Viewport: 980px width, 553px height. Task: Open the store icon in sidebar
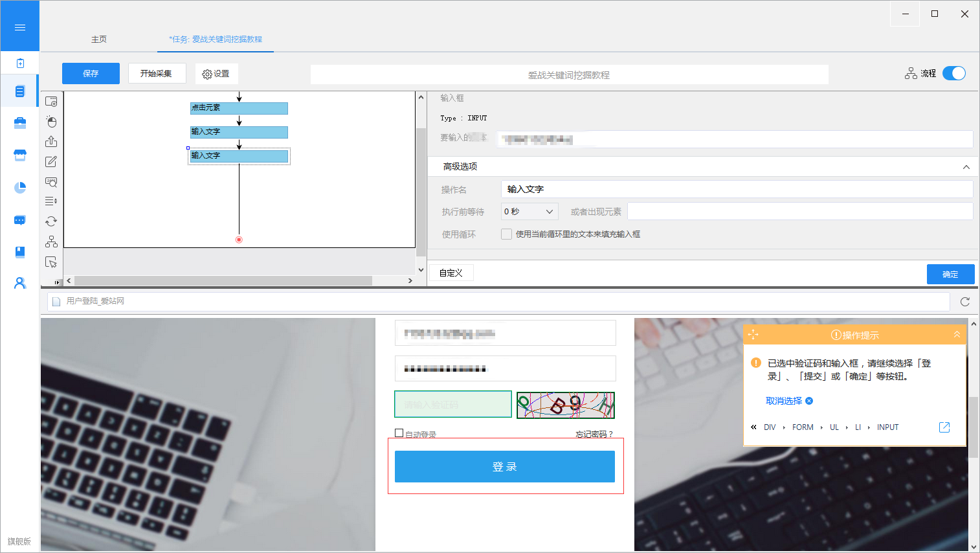click(20, 155)
